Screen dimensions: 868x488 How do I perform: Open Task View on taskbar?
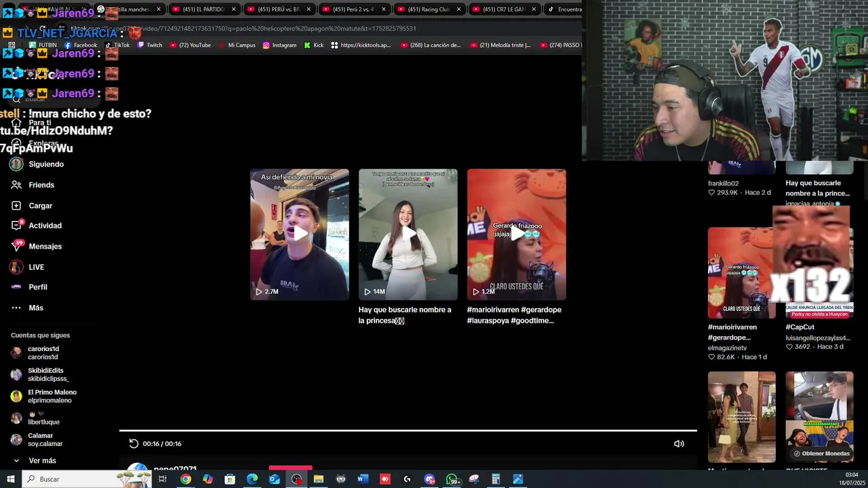click(x=163, y=479)
